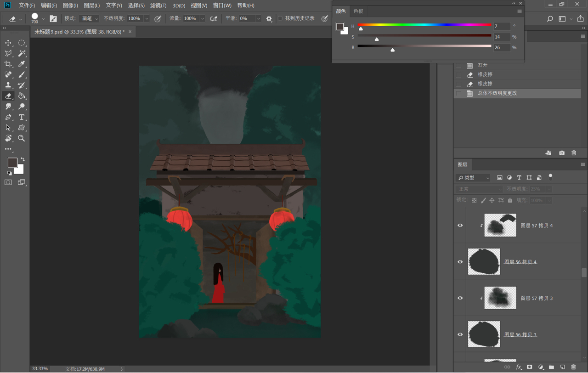Hide layer 图层 56 拷贝 4
Screen dimensions: 588x373
click(460, 262)
